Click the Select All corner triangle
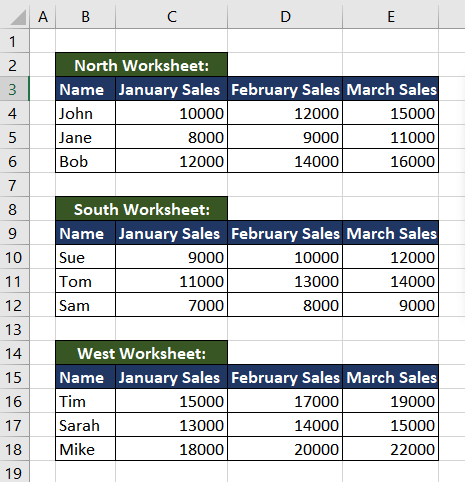Screen dimensions: 465x482 pyautogui.click(x=18, y=17)
